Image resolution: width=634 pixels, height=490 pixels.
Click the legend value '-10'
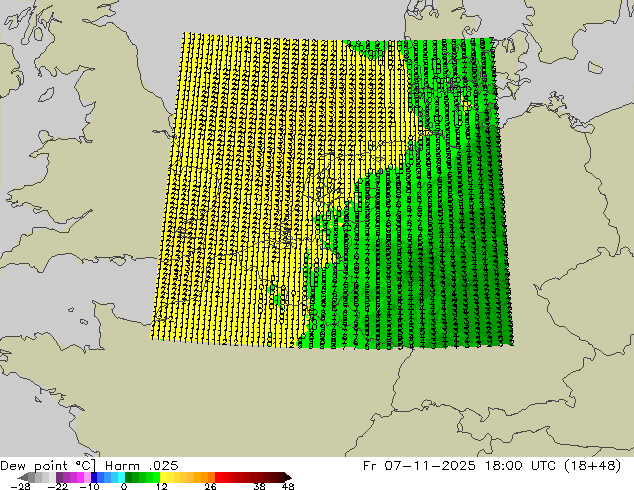coord(89,486)
